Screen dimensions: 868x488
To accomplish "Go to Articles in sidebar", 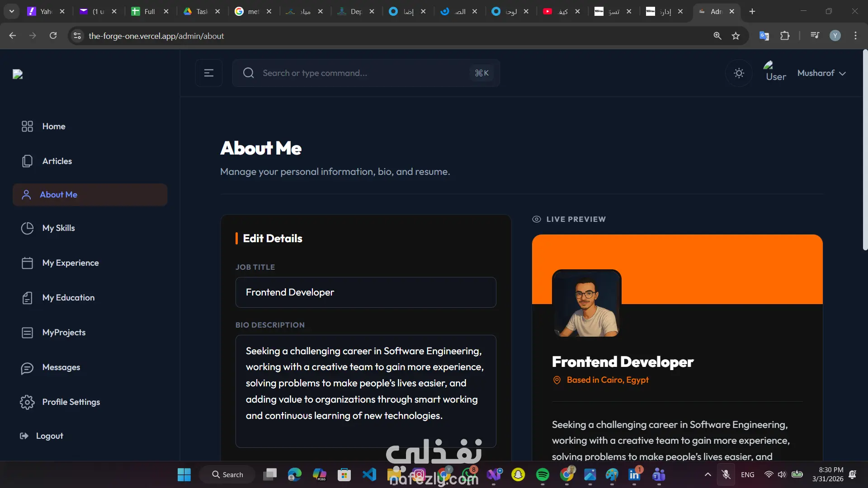I will coord(57,161).
